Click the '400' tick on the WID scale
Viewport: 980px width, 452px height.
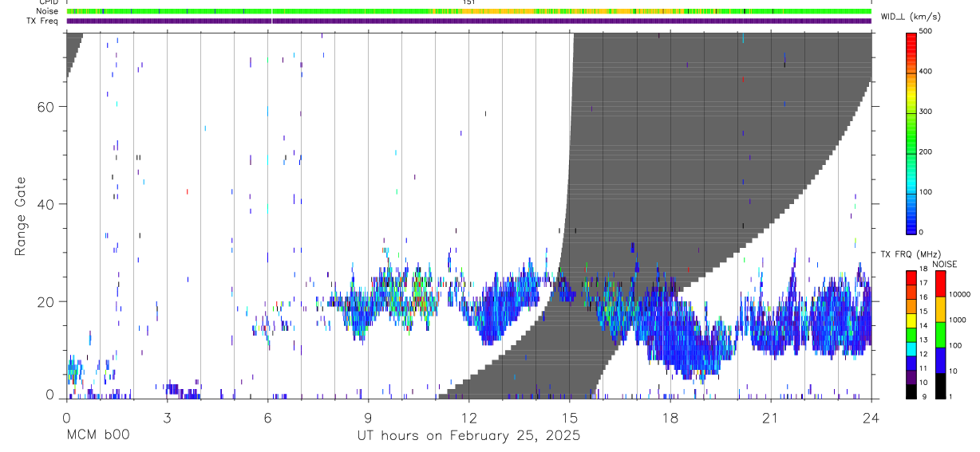tap(926, 71)
